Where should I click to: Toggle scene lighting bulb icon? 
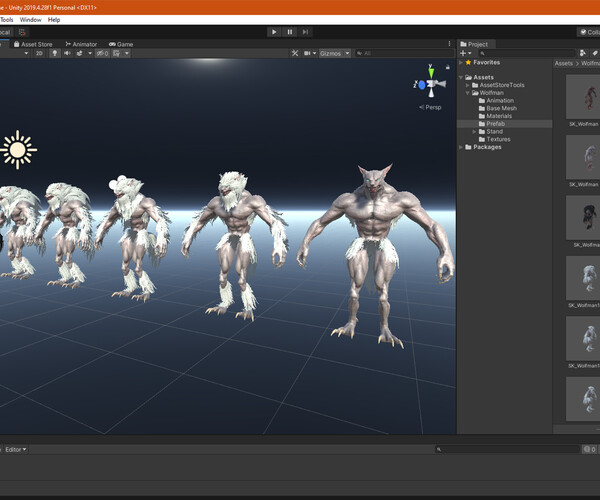click(55, 54)
